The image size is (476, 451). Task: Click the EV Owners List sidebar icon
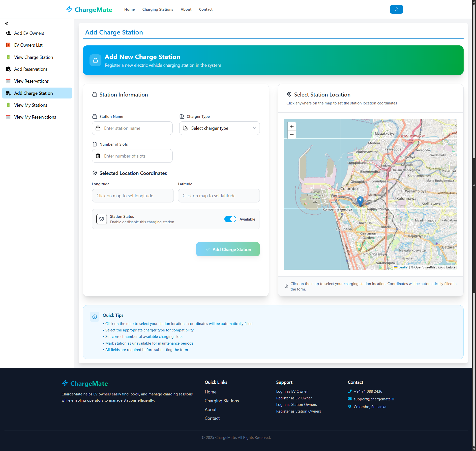click(x=8, y=45)
